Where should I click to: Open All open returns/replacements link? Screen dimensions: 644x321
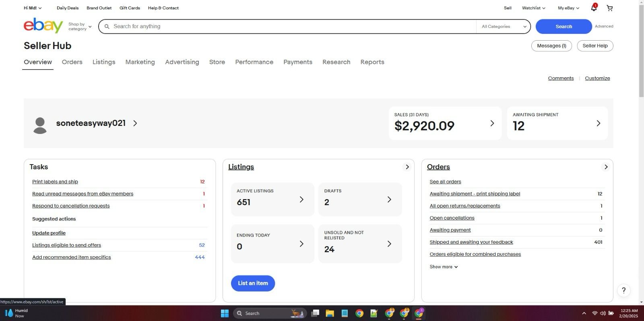(x=465, y=206)
